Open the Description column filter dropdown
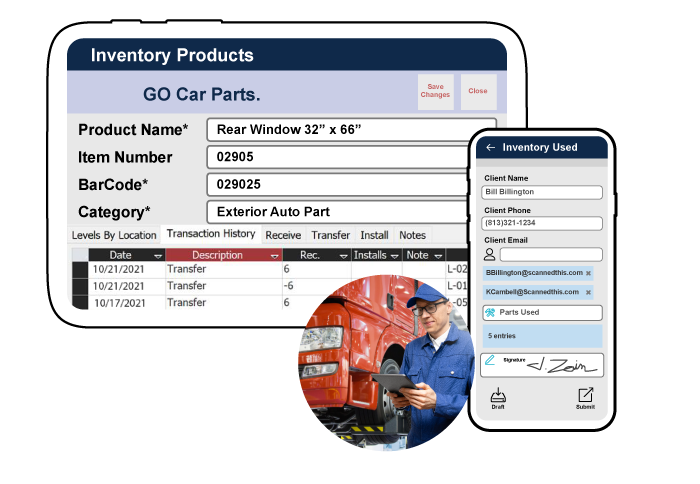The width and height of the screenshot is (700, 484). coord(275,256)
